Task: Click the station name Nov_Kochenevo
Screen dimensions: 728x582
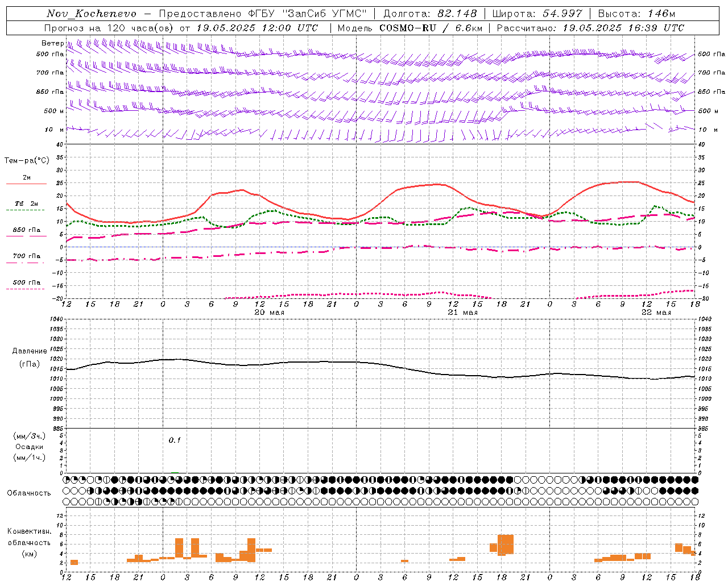Action: pos(92,14)
